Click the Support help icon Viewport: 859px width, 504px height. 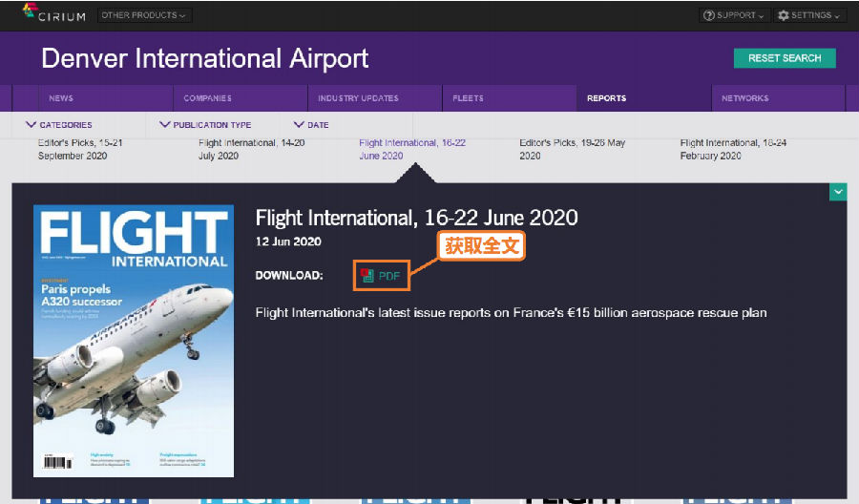[709, 15]
